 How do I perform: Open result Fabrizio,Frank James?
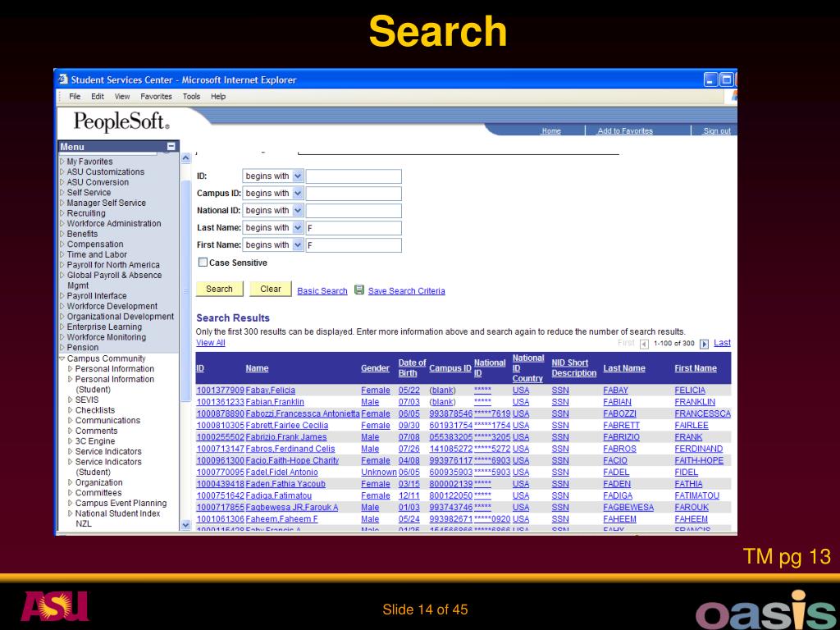pyautogui.click(x=286, y=437)
